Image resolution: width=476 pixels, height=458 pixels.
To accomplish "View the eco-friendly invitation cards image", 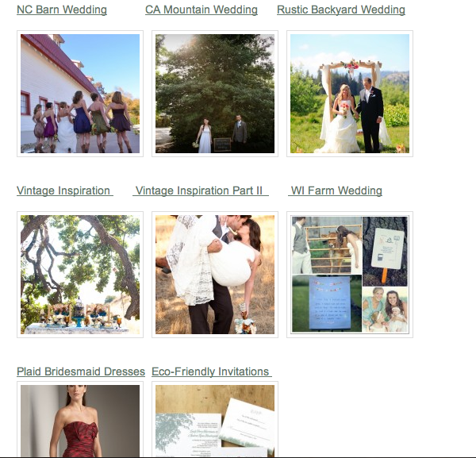I will (215, 421).
